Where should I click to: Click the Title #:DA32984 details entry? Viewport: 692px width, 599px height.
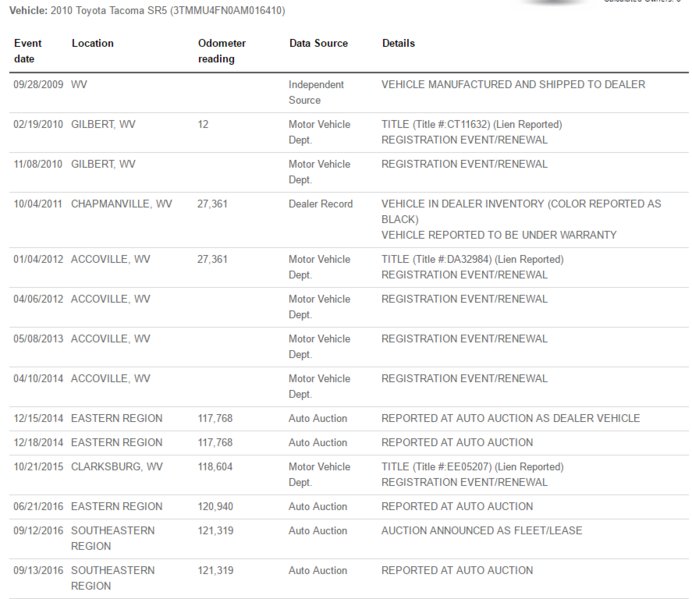click(472, 259)
